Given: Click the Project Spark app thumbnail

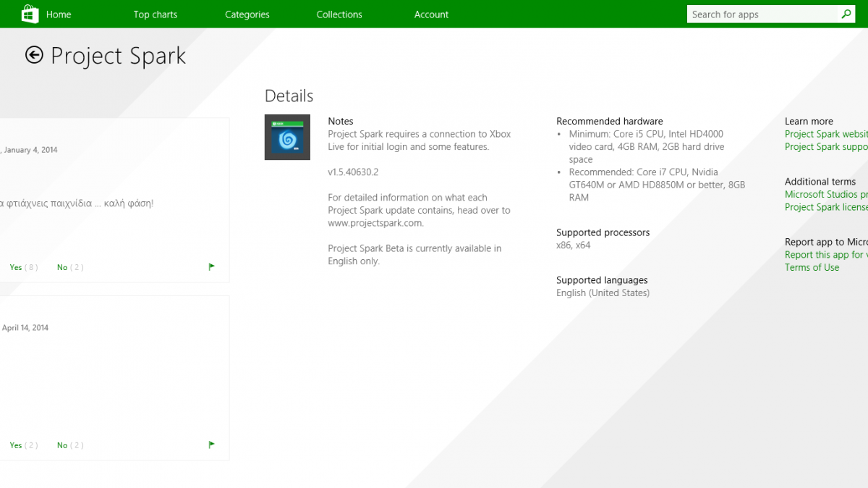Looking at the screenshot, I should click(287, 137).
